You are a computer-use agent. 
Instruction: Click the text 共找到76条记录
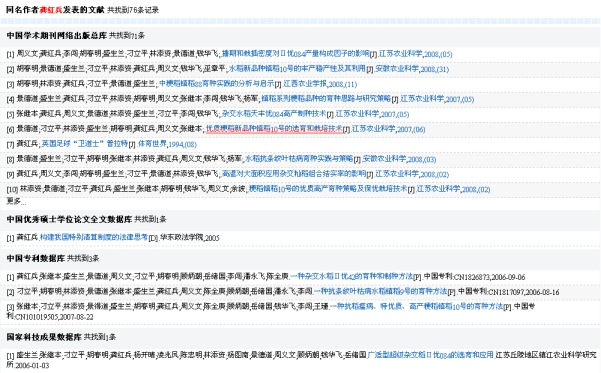(133, 10)
